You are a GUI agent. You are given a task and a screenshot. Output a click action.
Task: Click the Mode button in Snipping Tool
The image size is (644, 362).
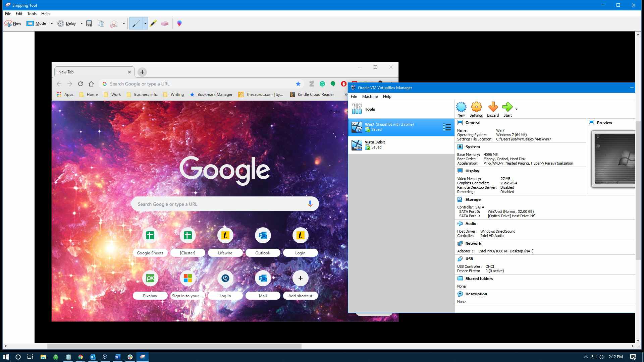pyautogui.click(x=37, y=23)
